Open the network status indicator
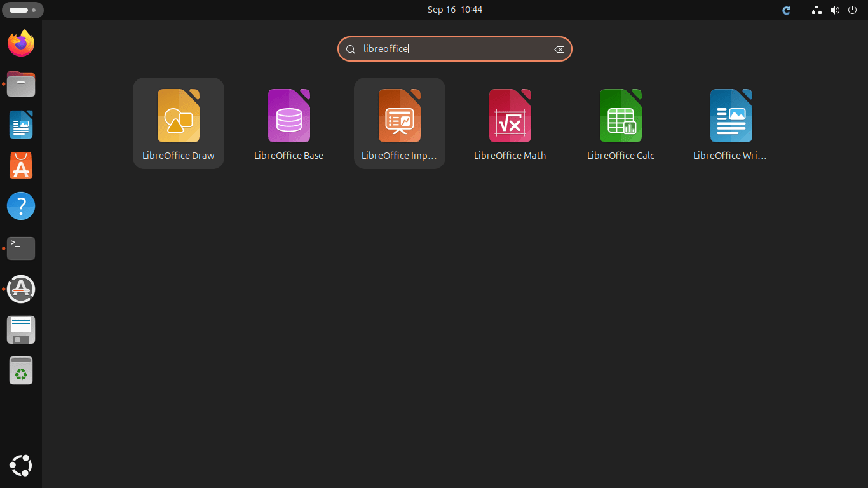 817,10
